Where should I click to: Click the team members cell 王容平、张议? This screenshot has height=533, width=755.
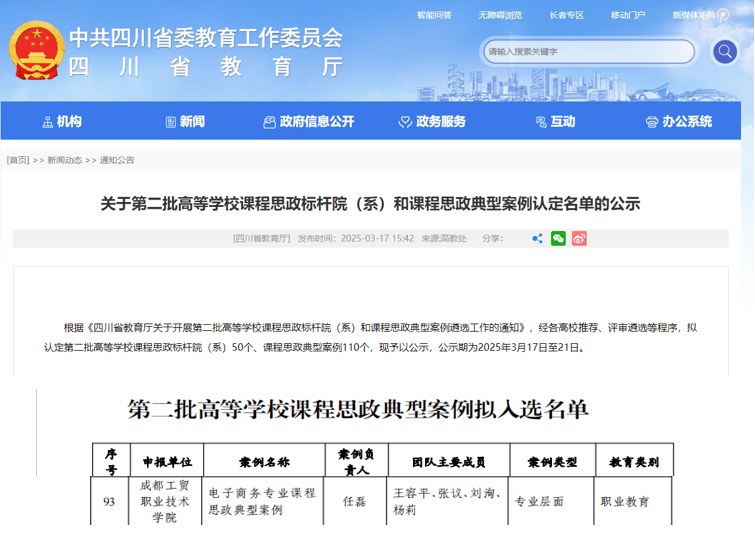pyautogui.click(x=447, y=502)
